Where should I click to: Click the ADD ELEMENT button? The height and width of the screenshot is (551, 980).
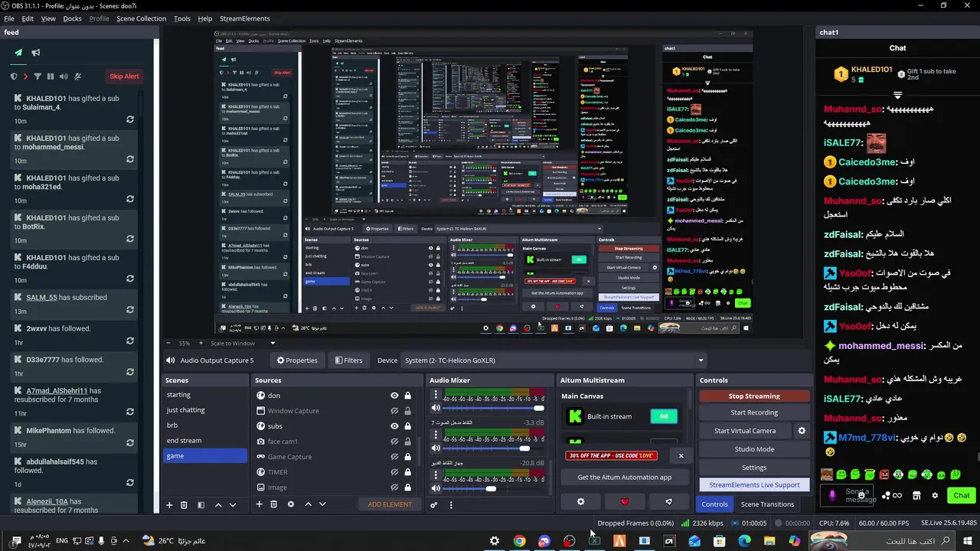tap(390, 504)
